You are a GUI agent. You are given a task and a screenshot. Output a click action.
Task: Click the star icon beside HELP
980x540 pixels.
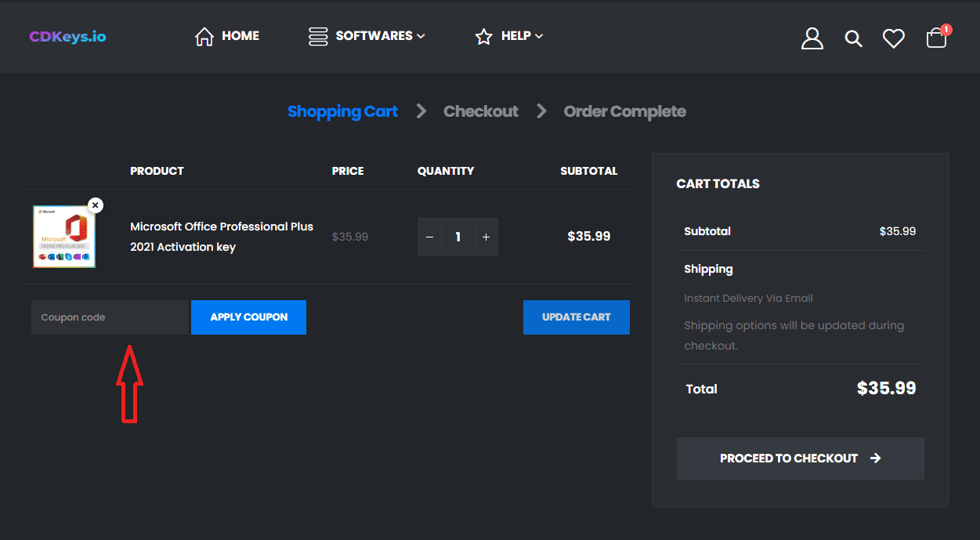click(x=484, y=37)
